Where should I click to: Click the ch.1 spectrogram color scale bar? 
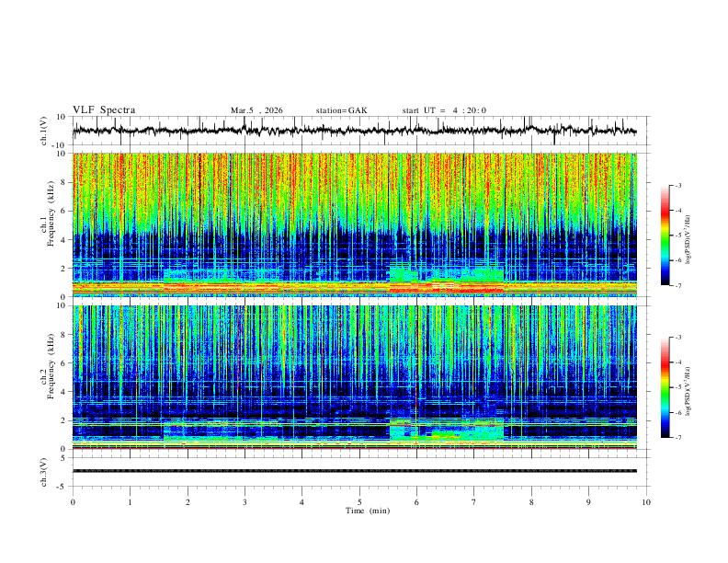point(665,236)
